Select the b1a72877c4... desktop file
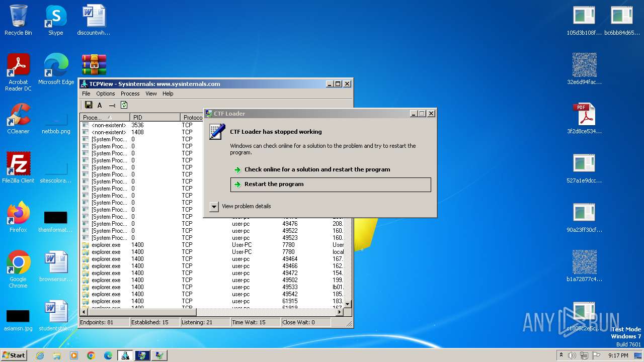 pyautogui.click(x=584, y=266)
